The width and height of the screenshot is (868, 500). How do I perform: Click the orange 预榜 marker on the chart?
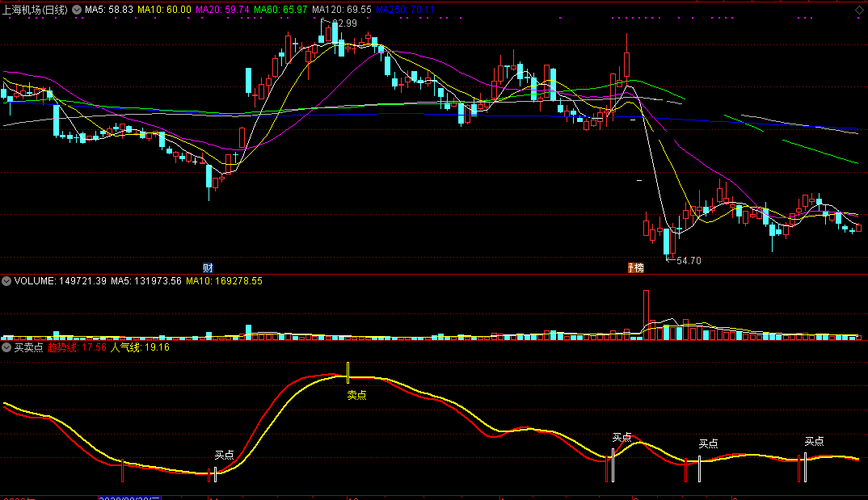pos(635,268)
